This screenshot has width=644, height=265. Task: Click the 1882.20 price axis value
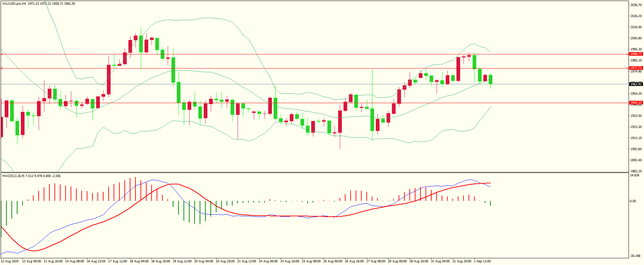(636, 171)
